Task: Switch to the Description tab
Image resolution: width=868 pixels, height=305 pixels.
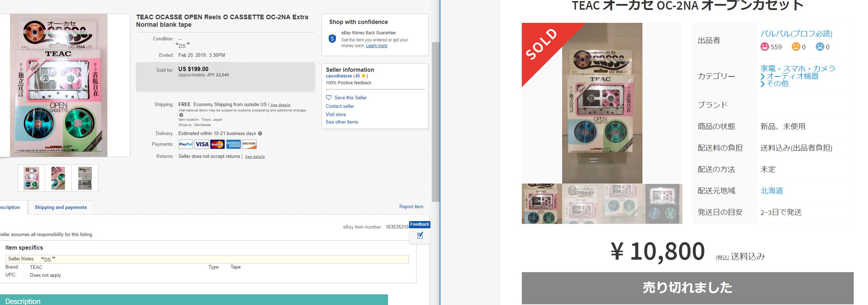Action: tap(10, 207)
